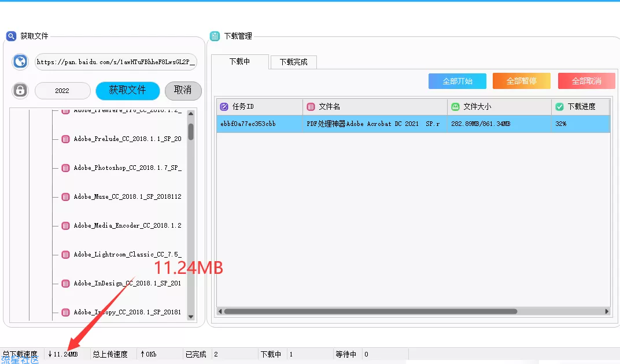The image size is (620, 364).
Task: Click the globe icon next to URL field
Action: [20, 62]
